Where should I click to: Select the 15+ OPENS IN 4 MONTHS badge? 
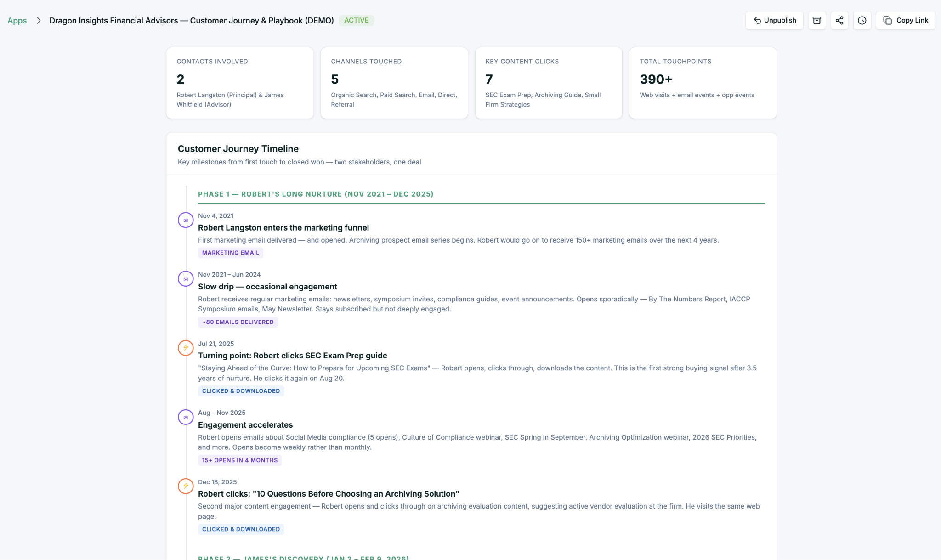point(239,460)
